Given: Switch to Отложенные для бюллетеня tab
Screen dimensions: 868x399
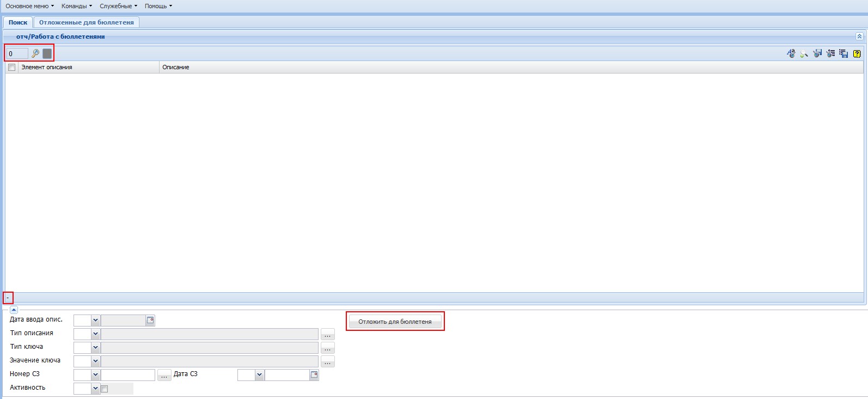Looking at the screenshot, I should [x=86, y=22].
